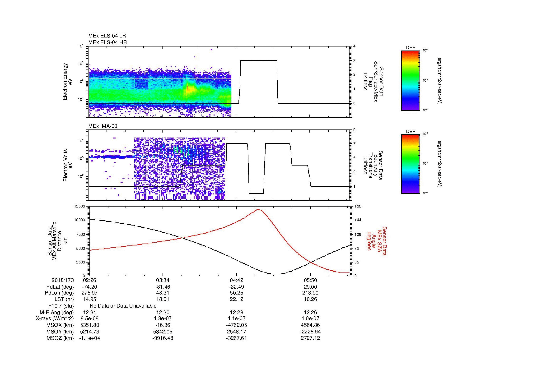The width and height of the screenshot is (555, 392).
Task: Click PdLat value '-74.20'
Action: point(90,287)
